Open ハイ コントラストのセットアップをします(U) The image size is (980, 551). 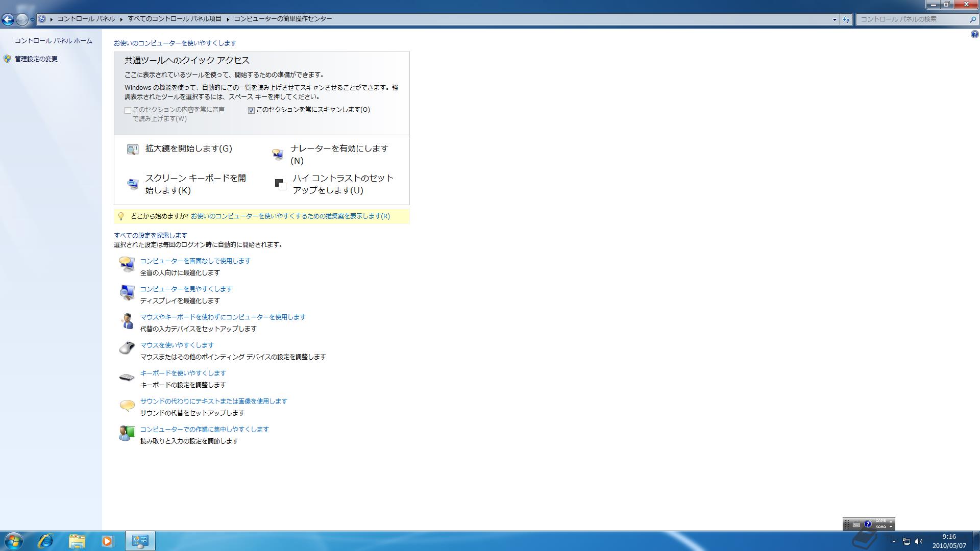[x=343, y=184]
